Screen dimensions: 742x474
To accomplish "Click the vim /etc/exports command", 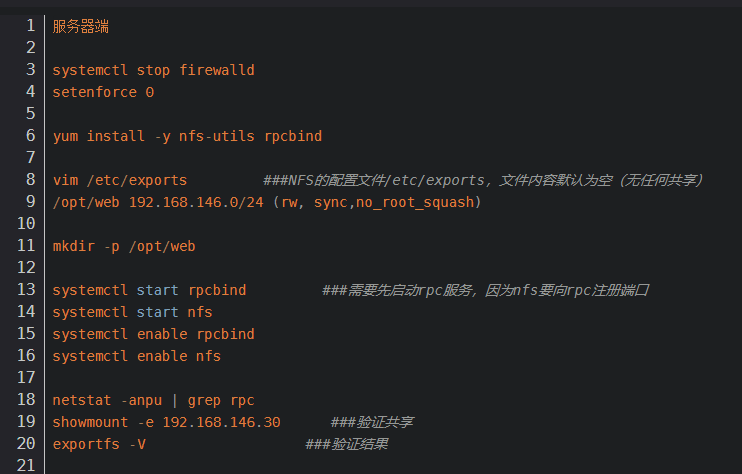I will (x=120, y=180).
